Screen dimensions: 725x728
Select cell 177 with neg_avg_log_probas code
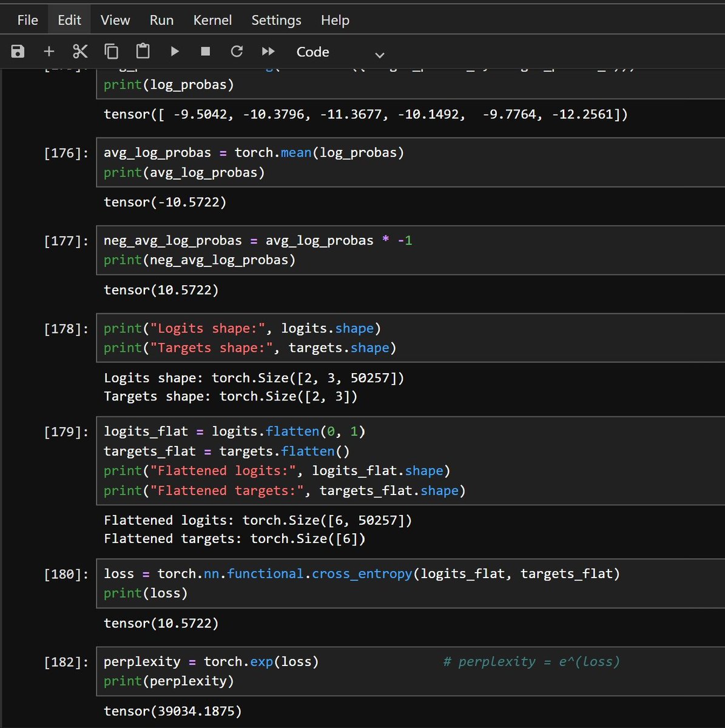(411, 250)
